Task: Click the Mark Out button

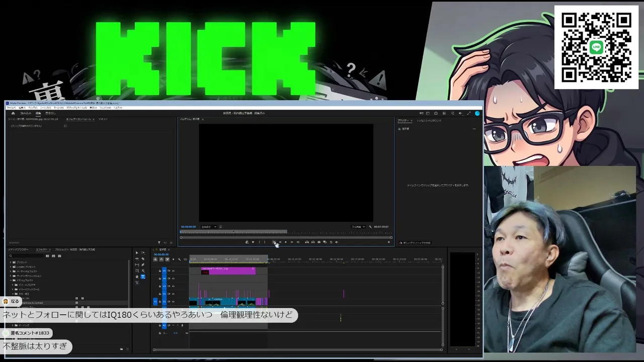Action: tap(265, 242)
